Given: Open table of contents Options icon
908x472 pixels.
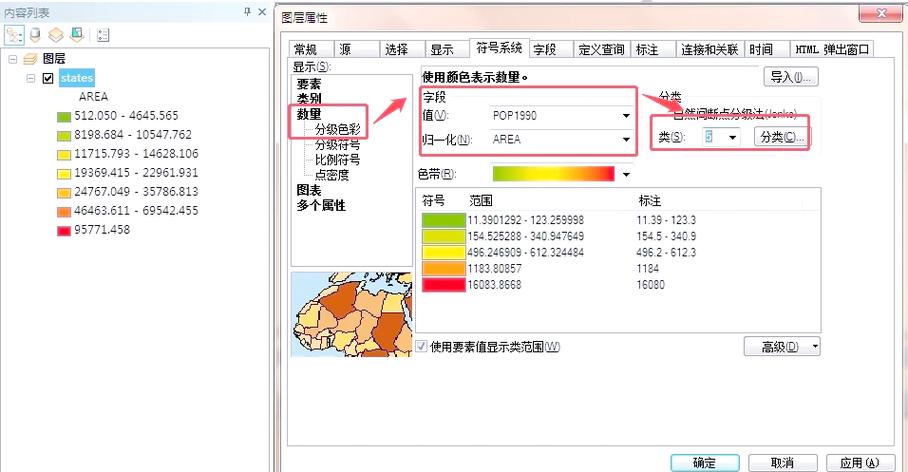Looking at the screenshot, I should 103,35.
